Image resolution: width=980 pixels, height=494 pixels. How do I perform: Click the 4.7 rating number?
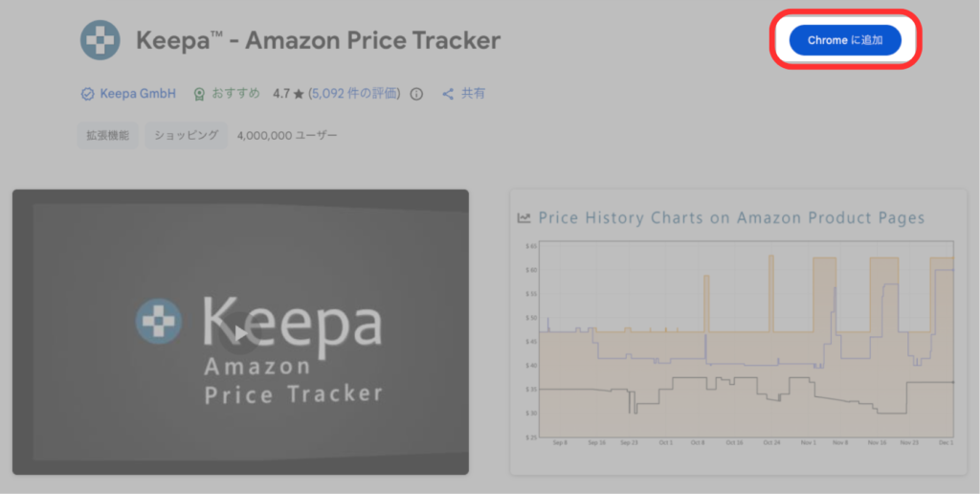click(x=281, y=94)
